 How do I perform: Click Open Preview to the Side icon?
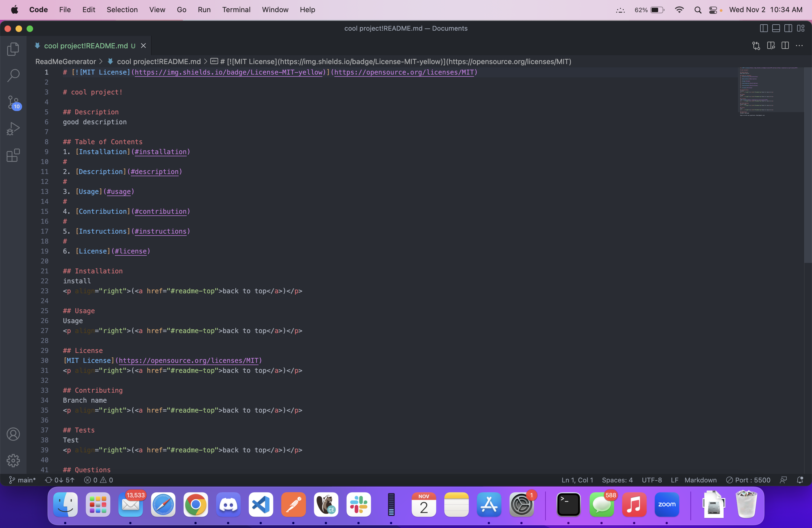tap(771, 46)
